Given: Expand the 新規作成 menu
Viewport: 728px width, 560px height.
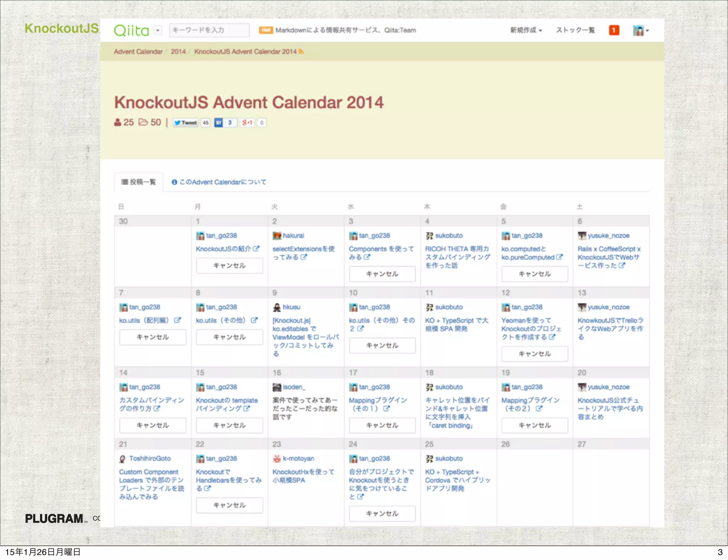Looking at the screenshot, I should pos(526,30).
